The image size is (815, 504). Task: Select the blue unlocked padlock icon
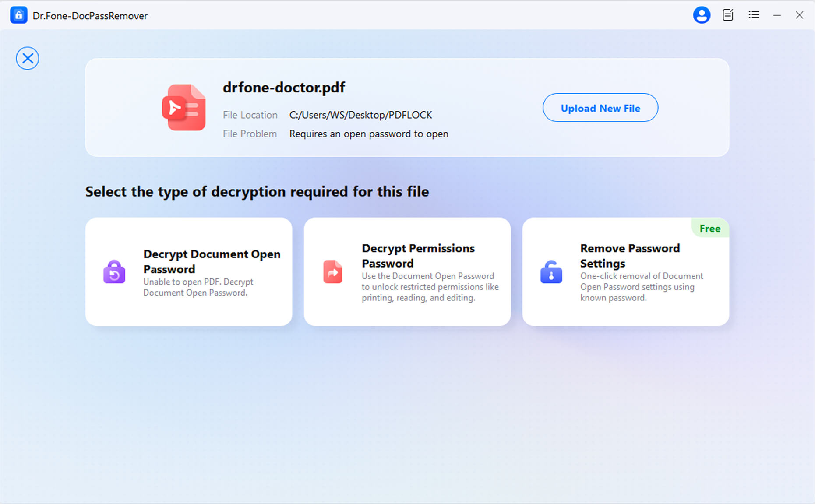551,272
